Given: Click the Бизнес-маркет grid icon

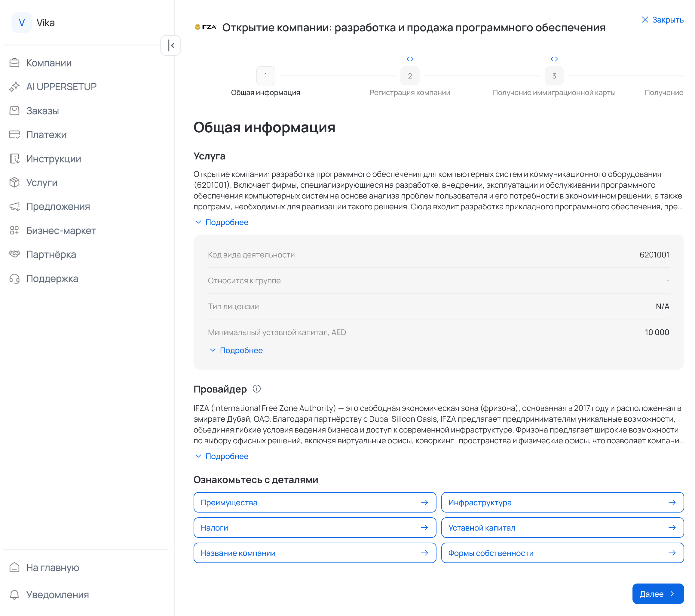Looking at the screenshot, I should (x=14, y=231).
